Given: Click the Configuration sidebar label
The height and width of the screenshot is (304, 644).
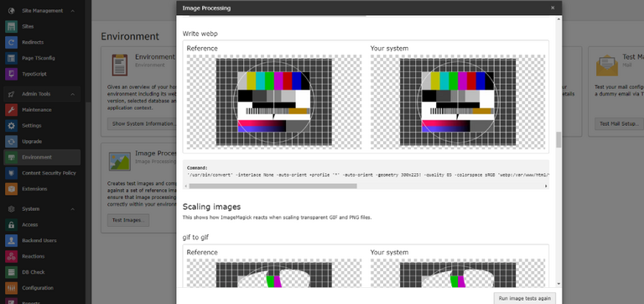Looking at the screenshot, I should [x=38, y=288].
